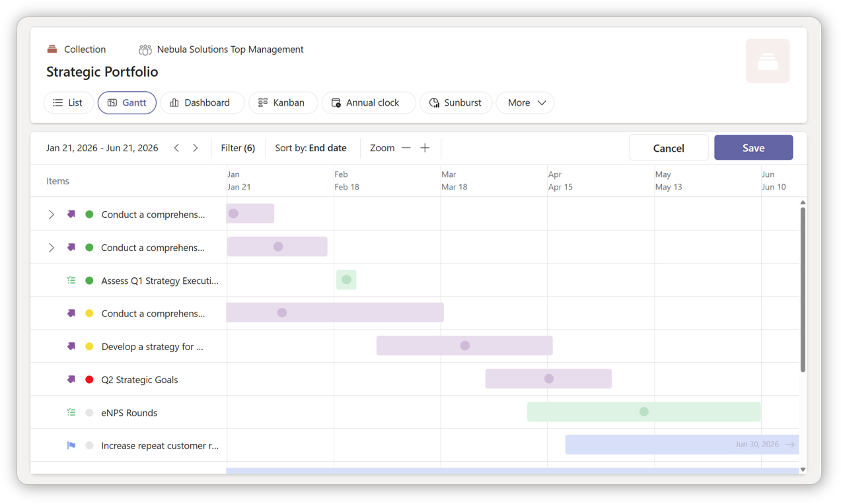Click the Nebula Solutions team icon
The image size is (841, 504).
tap(145, 50)
